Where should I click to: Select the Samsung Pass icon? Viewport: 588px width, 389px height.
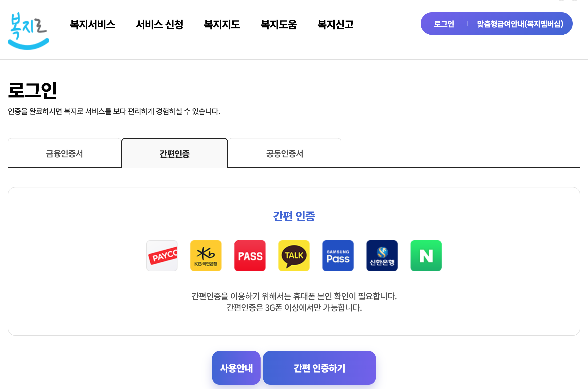pyautogui.click(x=338, y=255)
